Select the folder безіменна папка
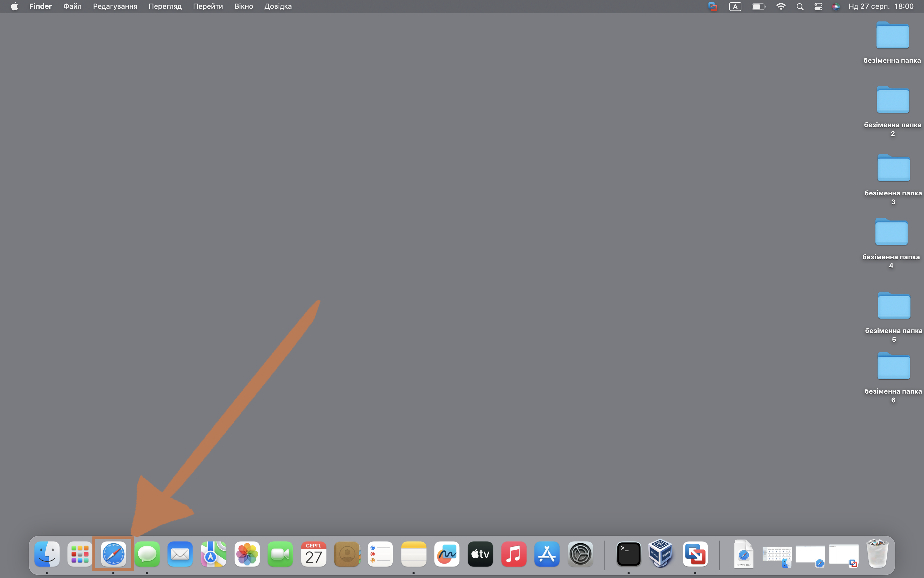 click(892, 42)
